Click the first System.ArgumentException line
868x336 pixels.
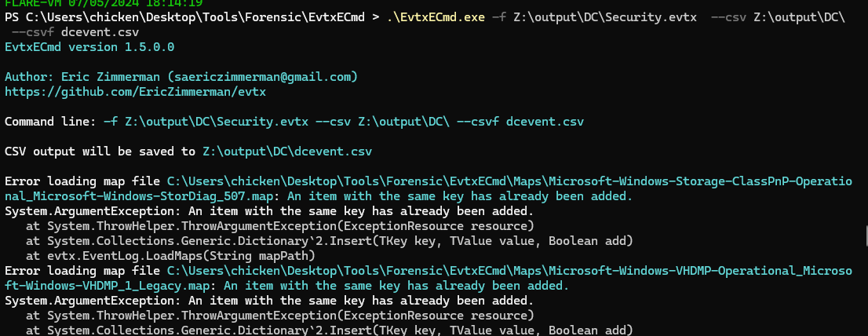pyautogui.click(x=268, y=211)
